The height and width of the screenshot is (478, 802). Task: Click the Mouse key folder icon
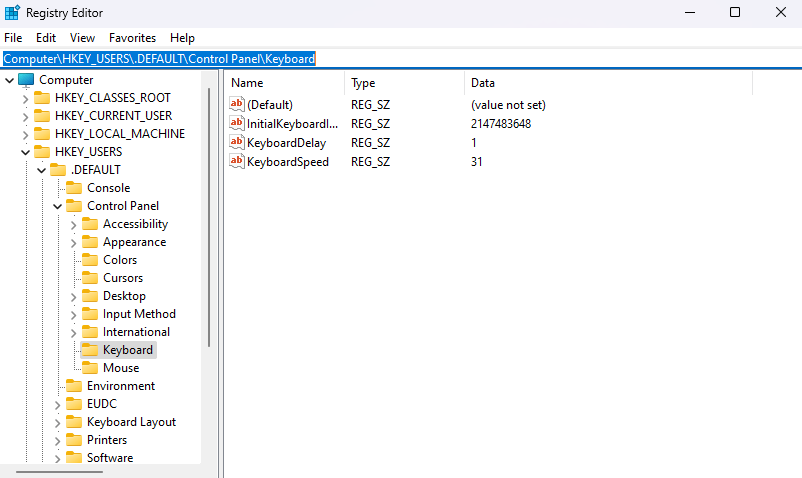[90, 368]
